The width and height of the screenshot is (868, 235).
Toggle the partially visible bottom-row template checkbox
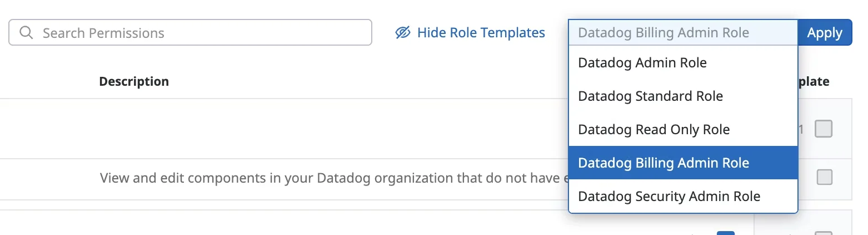pyautogui.click(x=824, y=233)
